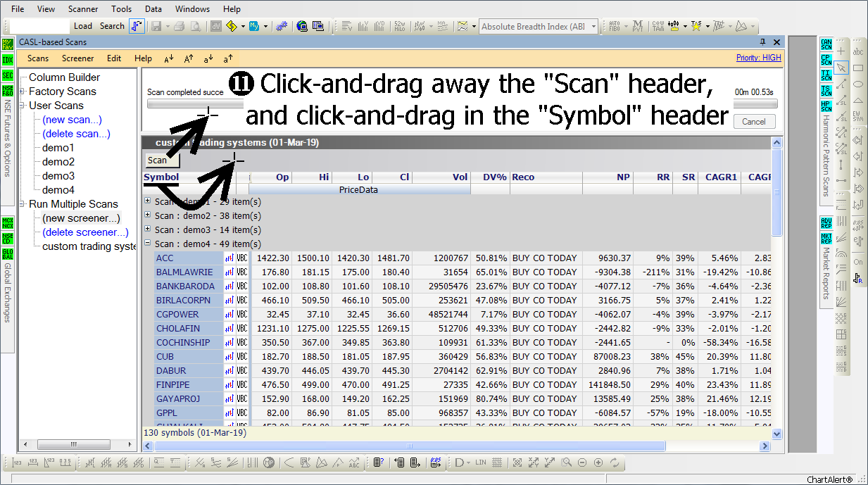This screenshot has height=485, width=868.
Task: Open the dropdown arrow beside the My icon
Action: (x=265, y=26)
